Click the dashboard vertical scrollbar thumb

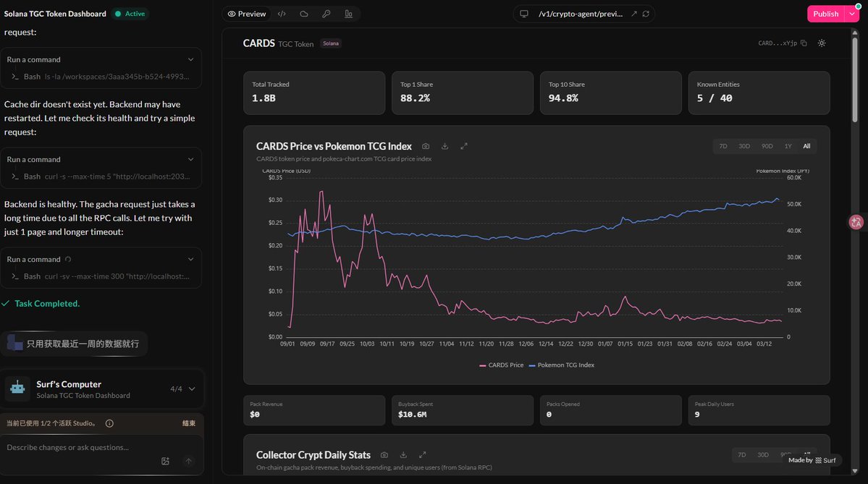855,79
